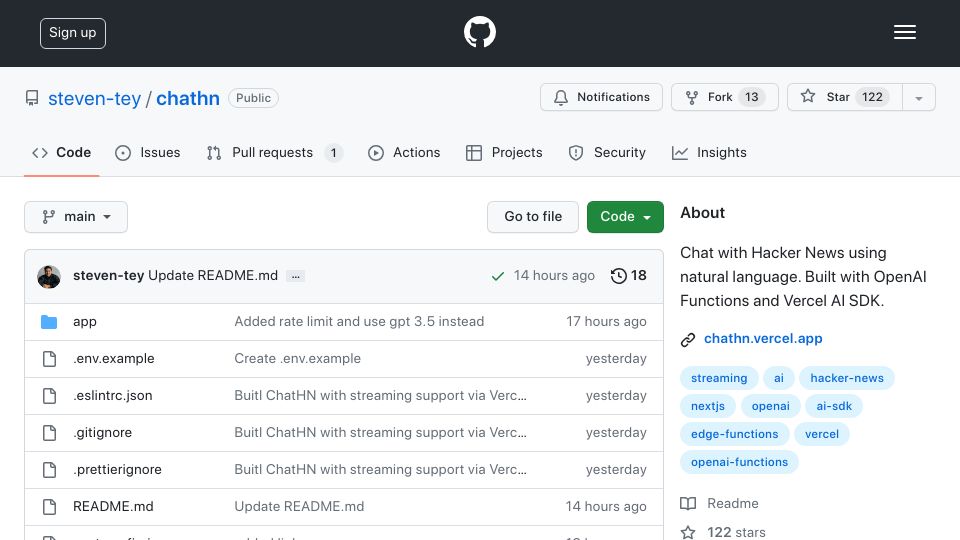The image size is (960, 540).
Task: Click the Readme label in About
Action: coord(733,503)
